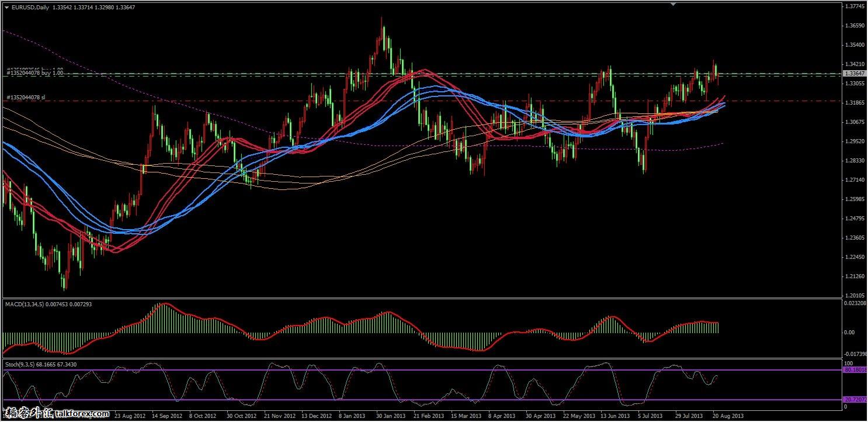Click the chart shift triangle marker at top
This screenshot has width=868, height=422.
coord(674,5)
